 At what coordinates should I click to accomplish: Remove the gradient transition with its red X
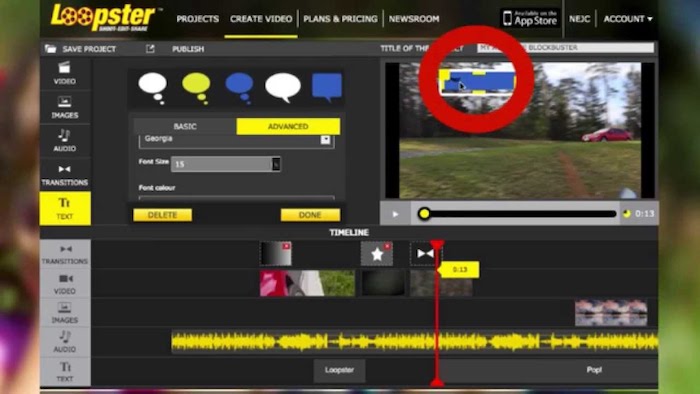click(287, 246)
